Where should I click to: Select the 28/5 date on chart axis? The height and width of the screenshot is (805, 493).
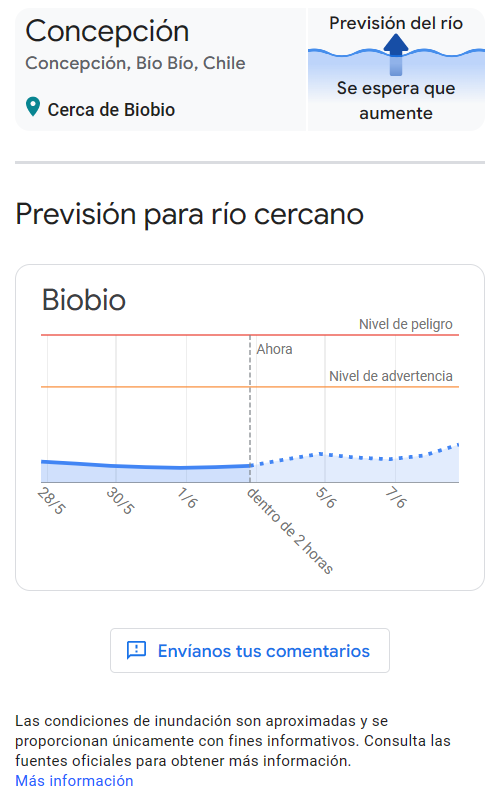[x=51, y=501]
